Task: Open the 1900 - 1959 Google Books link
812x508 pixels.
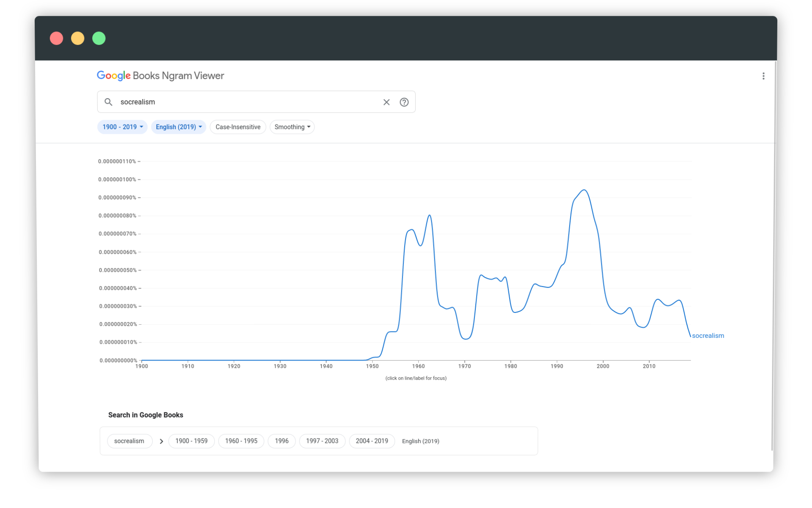Action: (x=191, y=441)
